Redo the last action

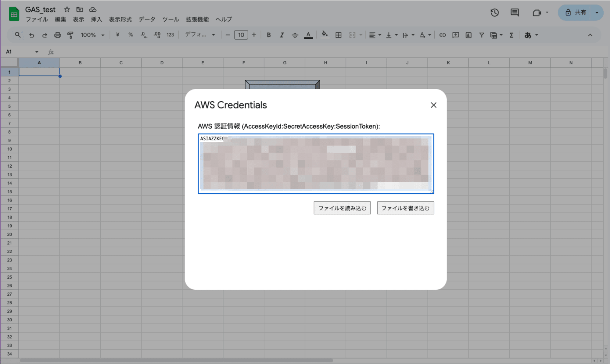pos(45,35)
